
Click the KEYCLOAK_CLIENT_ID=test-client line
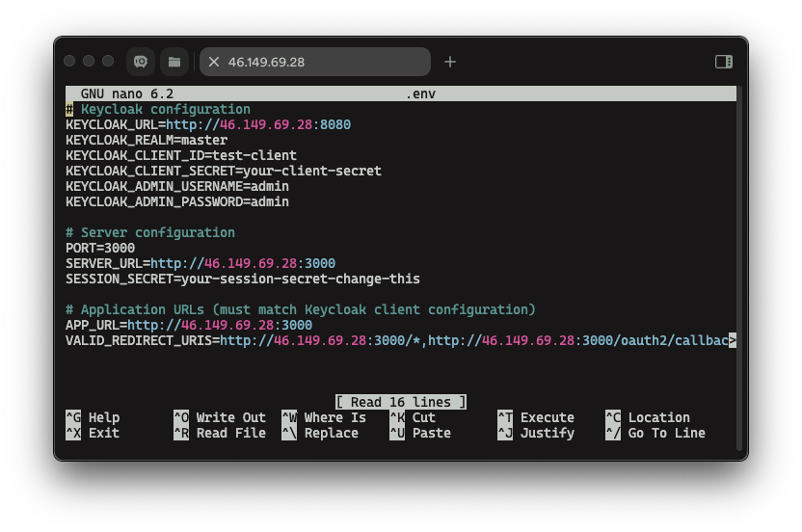pos(181,155)
